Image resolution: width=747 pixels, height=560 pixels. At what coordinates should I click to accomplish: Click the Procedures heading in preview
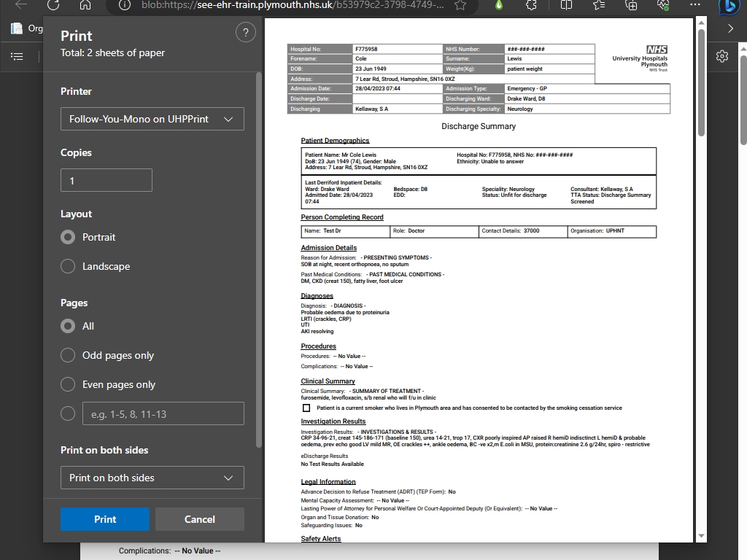(x=318, y=346)
